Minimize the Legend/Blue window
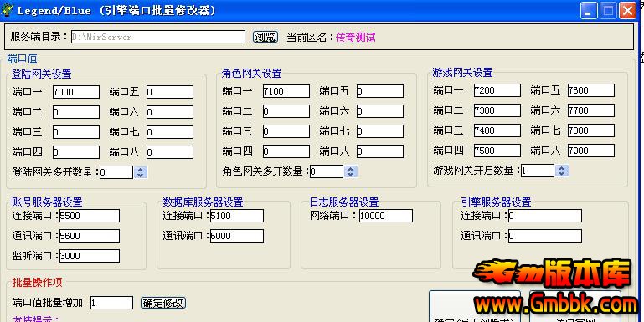The width and height of the screenshot is (644, 322). point(589,10)
